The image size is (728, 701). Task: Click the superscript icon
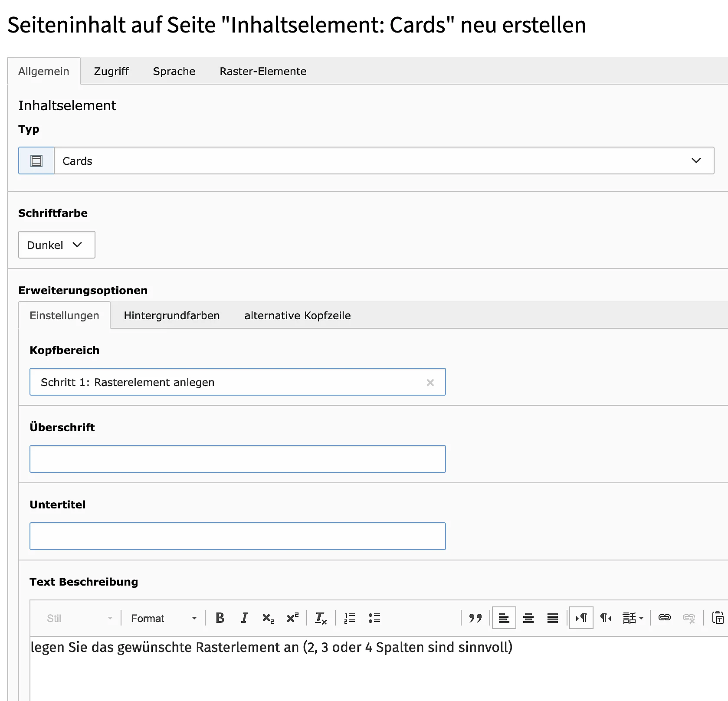point(293,618)
